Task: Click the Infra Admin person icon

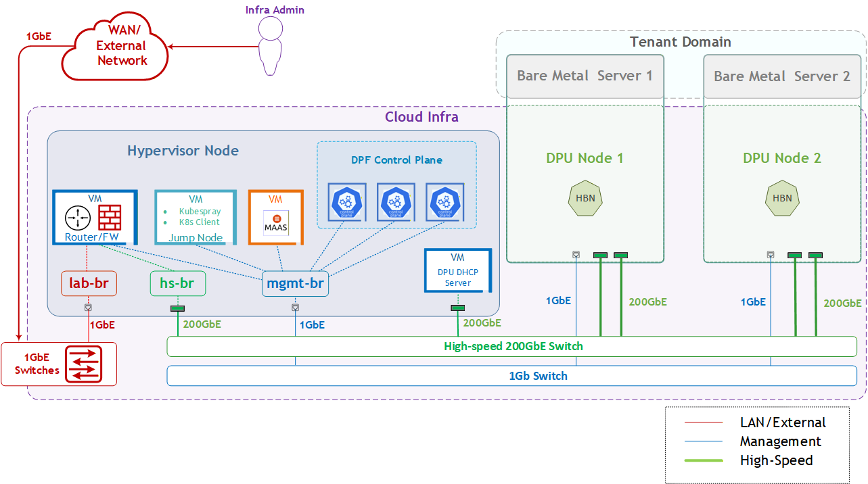Action: tap(271, 47)
